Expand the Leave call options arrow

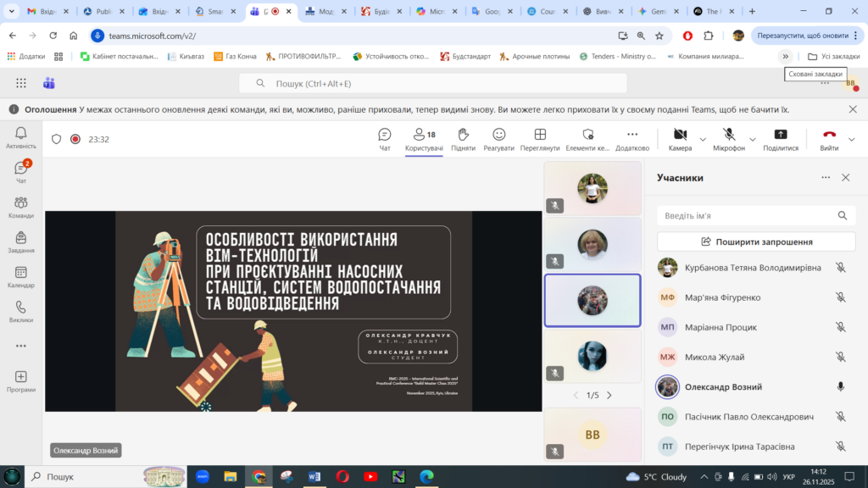852,140
